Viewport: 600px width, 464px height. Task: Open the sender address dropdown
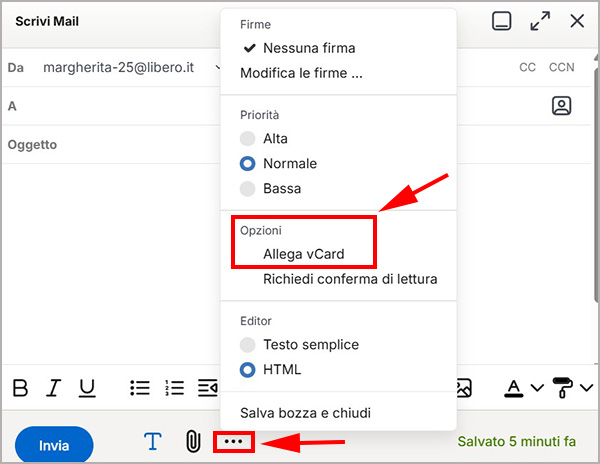(217, 68)
